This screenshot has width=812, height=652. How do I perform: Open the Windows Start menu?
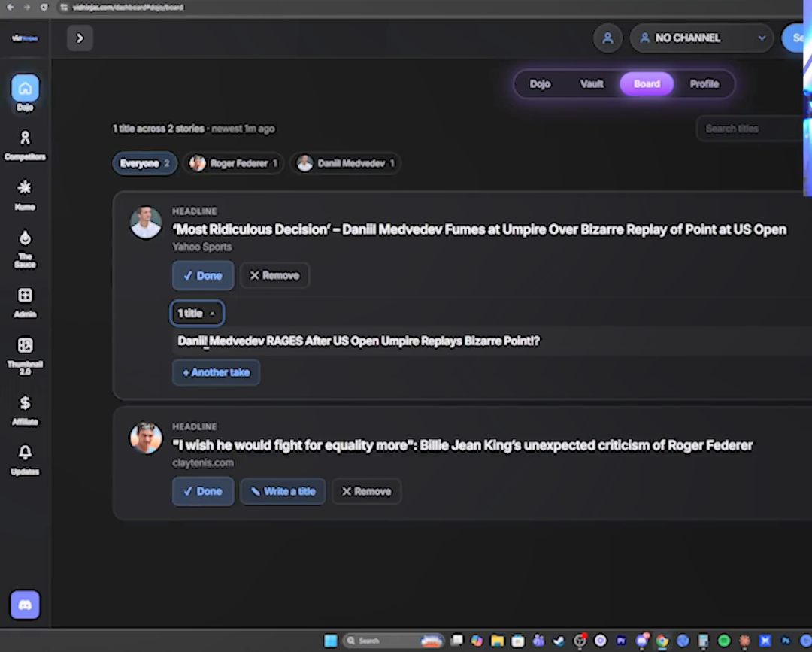[x=330, y=641]
